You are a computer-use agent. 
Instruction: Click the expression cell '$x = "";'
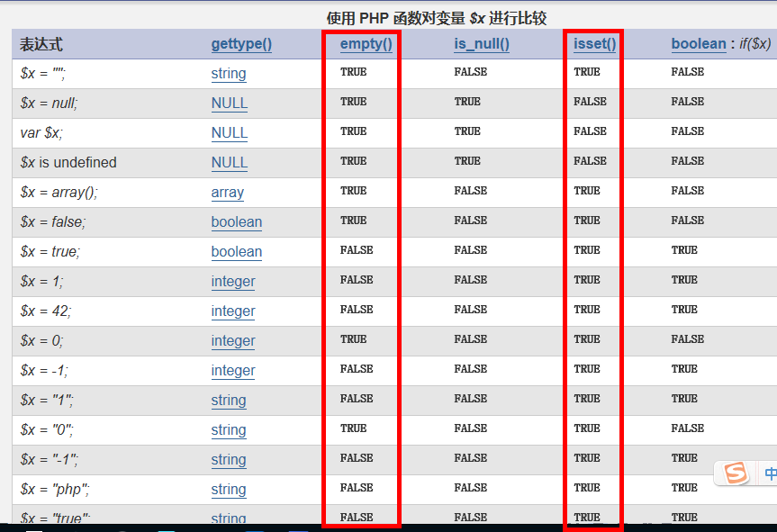tap(42, 73)
